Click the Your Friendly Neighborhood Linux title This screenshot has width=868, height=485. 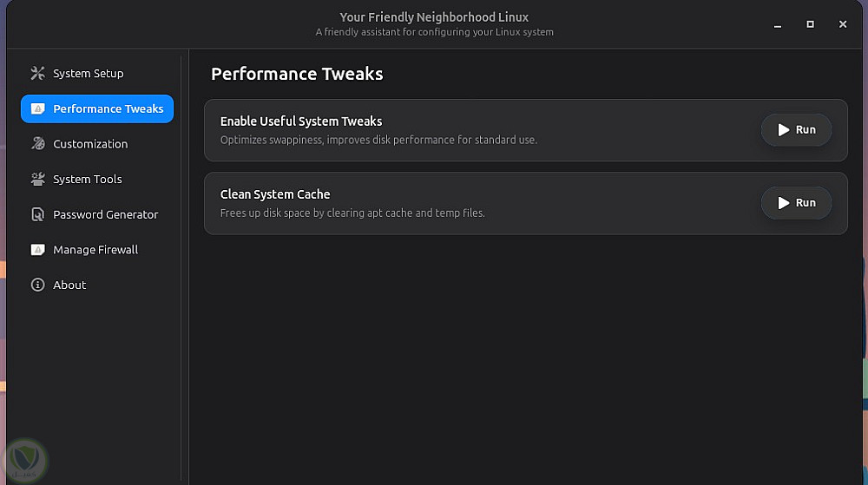click(434, 17)
